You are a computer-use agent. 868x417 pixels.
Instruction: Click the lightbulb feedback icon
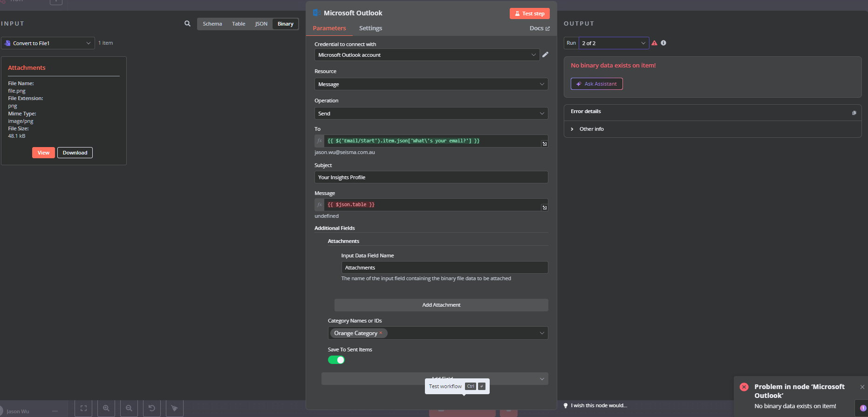(x=566, y=405)
